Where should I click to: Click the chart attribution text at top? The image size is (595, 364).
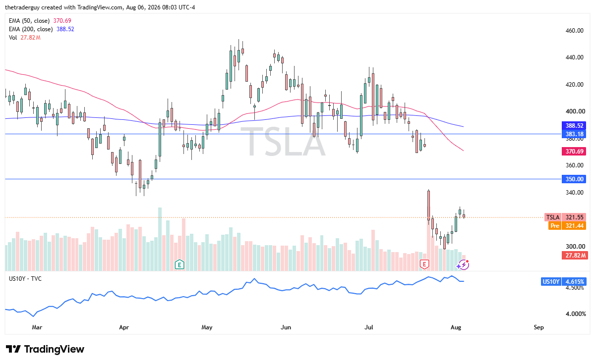[x=99, y=7]
